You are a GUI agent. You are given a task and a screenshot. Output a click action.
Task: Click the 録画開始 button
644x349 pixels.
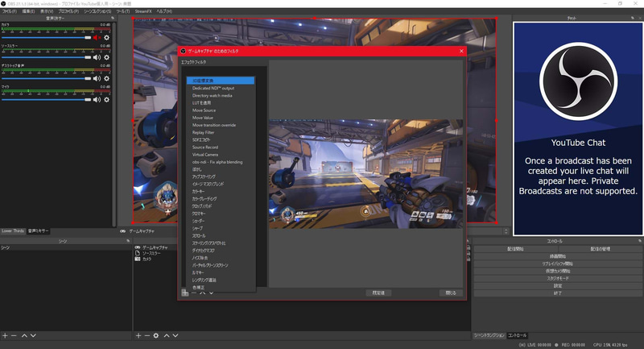point(558,256)
